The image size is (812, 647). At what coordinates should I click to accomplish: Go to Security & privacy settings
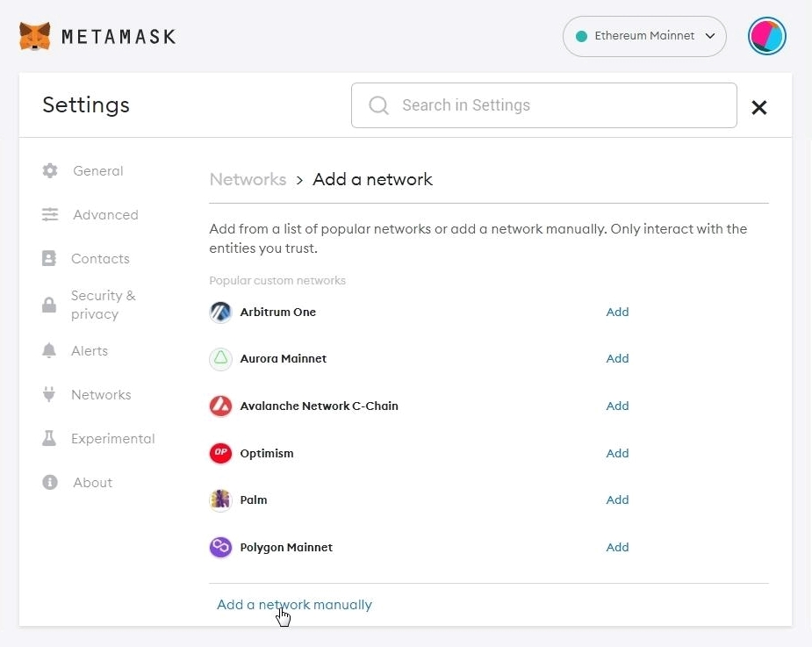tap(103, 305)
